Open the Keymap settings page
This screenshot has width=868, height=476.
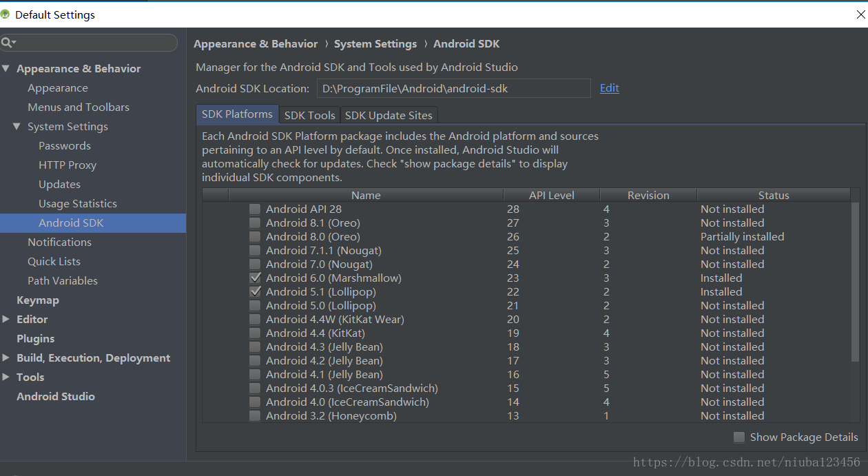coord(38,300)
